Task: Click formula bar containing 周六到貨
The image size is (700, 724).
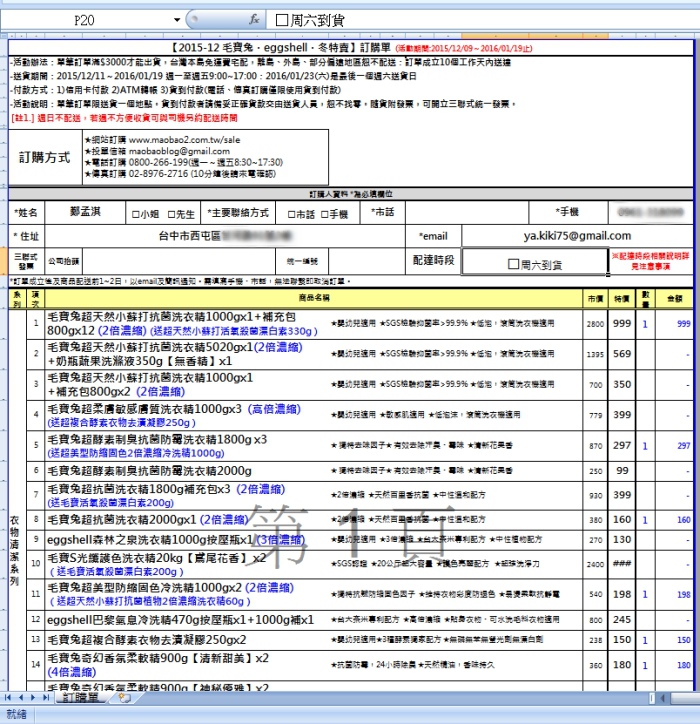Action: (x=483, y=20)
